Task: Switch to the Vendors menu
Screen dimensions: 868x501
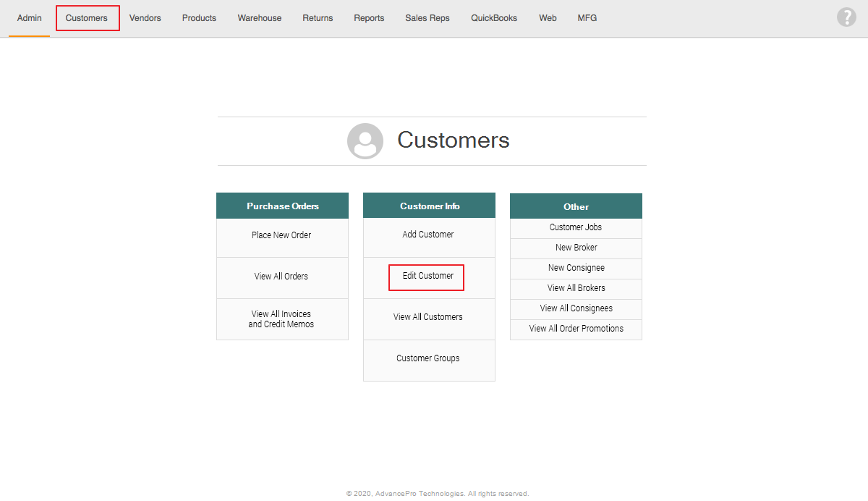Action: pos(145,18)
